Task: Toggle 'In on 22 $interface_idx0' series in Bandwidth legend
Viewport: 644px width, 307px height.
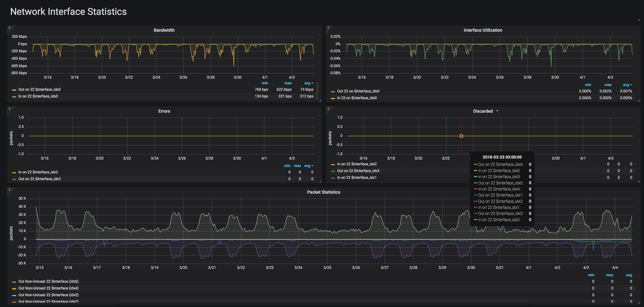Action: [38, 96]
